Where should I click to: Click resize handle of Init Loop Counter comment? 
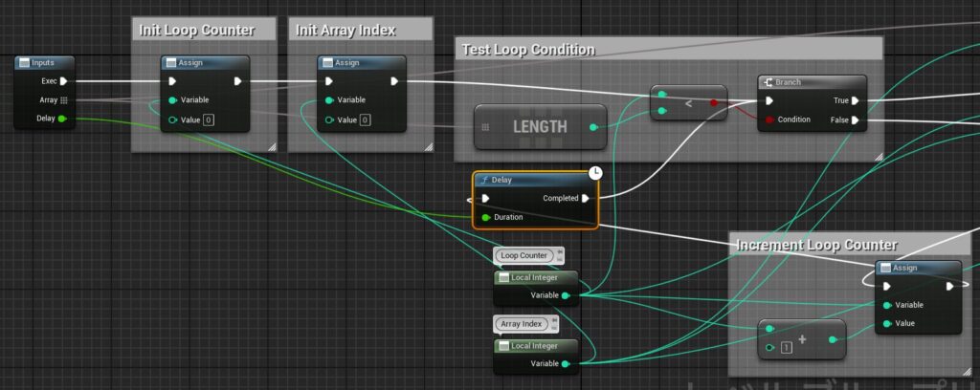tap(272, 147)
